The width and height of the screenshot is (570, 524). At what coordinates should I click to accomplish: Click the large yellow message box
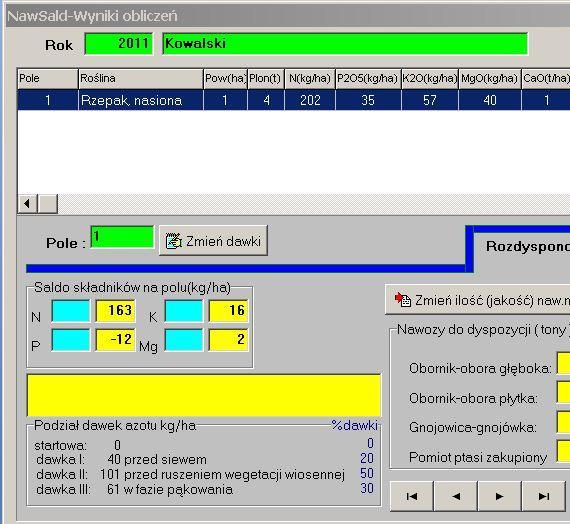(x=204, y=395)
